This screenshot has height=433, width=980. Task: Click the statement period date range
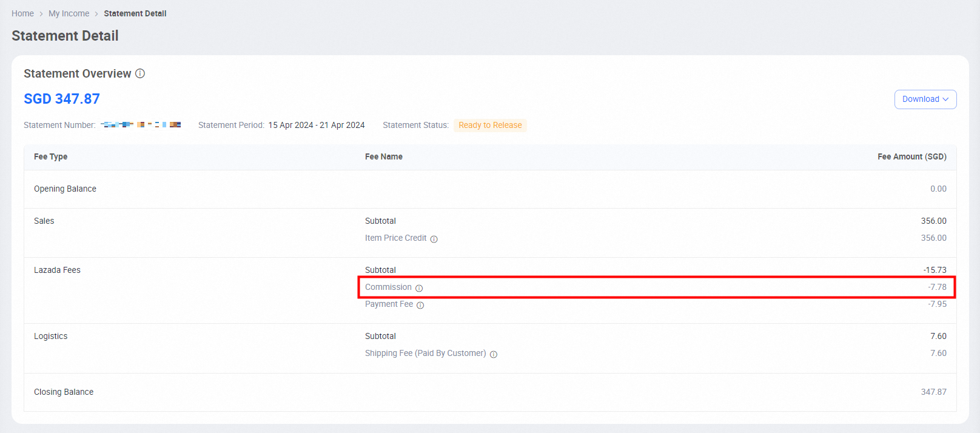pos(317,125)
